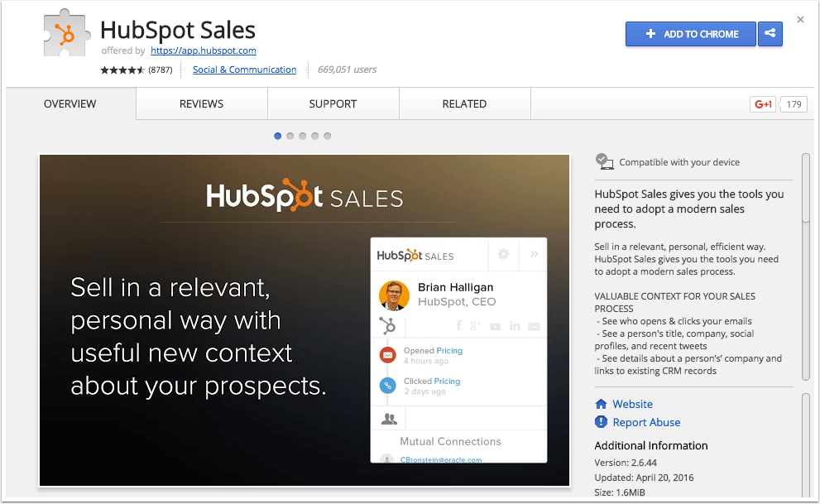Viewport: 820px width, 504px height.
Task: Click the blue link icon beside Clicked Pricing
Action: pyautogui.click(x=387, y=385)
